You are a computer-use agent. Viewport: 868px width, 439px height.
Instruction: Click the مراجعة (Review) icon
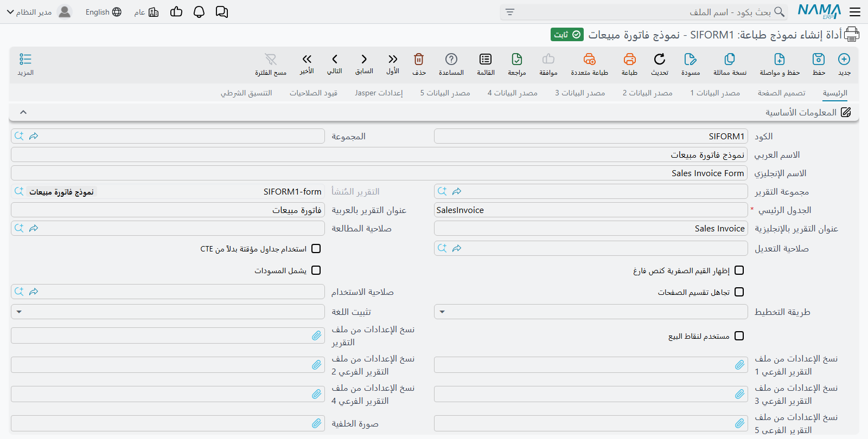click(517, 59)
